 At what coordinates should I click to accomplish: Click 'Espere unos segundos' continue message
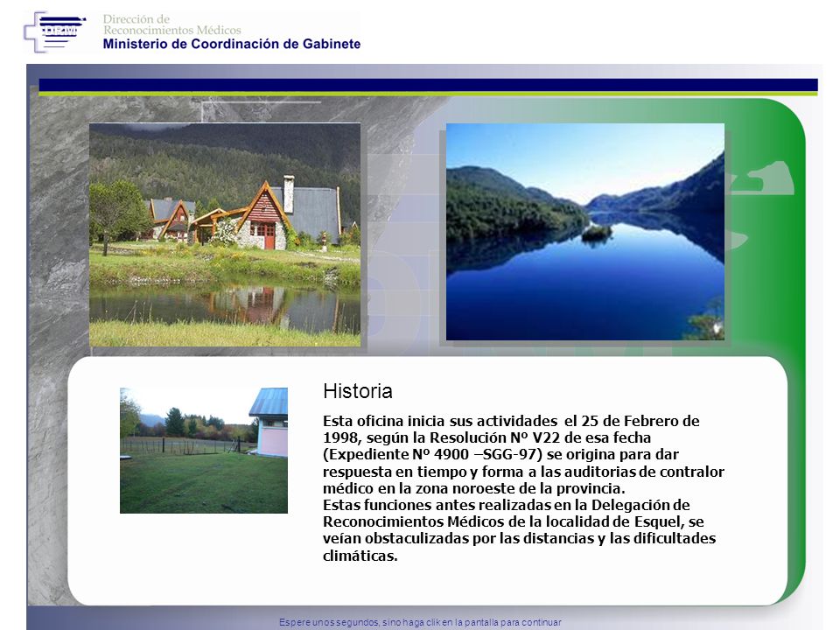point(420,622)
